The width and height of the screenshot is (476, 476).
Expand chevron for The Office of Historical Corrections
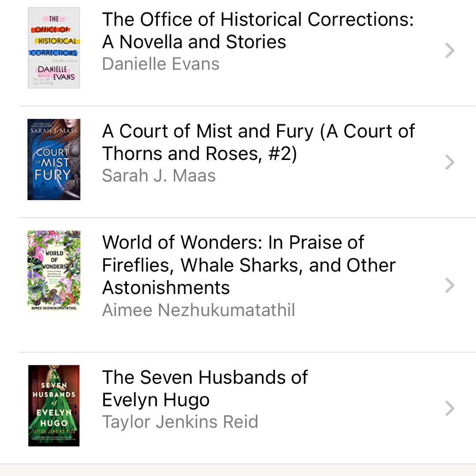pos(450,51)
